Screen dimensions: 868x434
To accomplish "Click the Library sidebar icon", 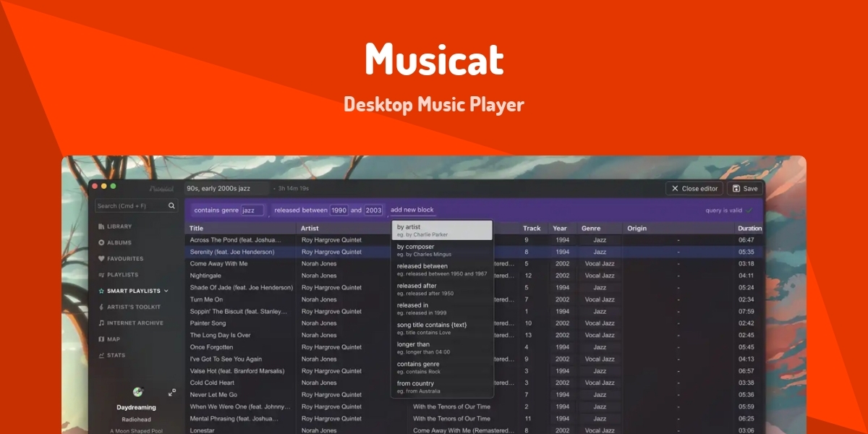I will [x=101, y=226].
